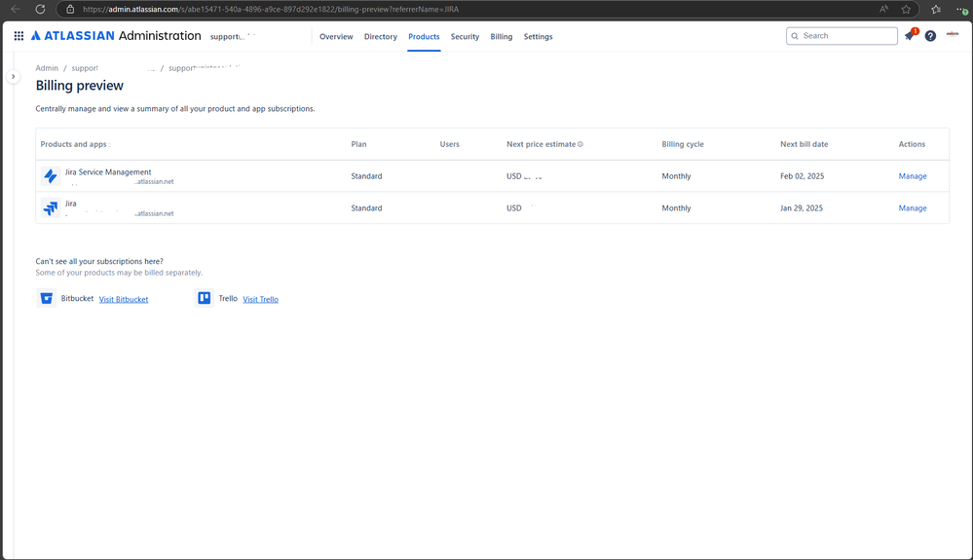Click the Jira Service Management product name
Viewport: 973px width, 560px height.
[108, 171]
